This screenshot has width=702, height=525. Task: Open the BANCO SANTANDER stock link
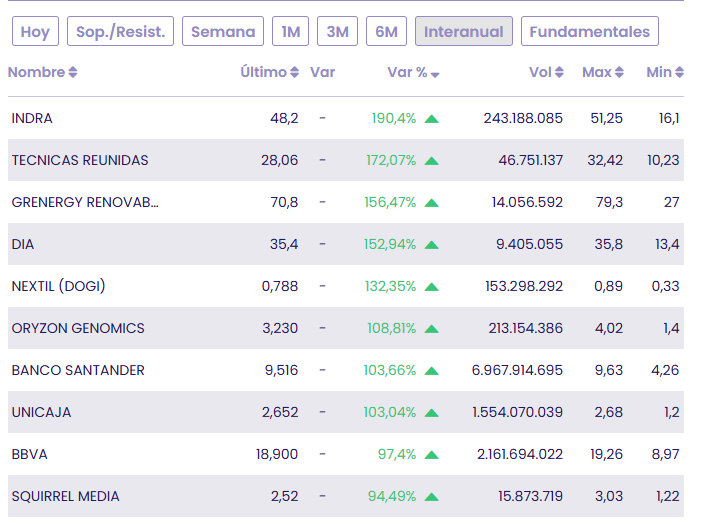[x=78, y=370]
